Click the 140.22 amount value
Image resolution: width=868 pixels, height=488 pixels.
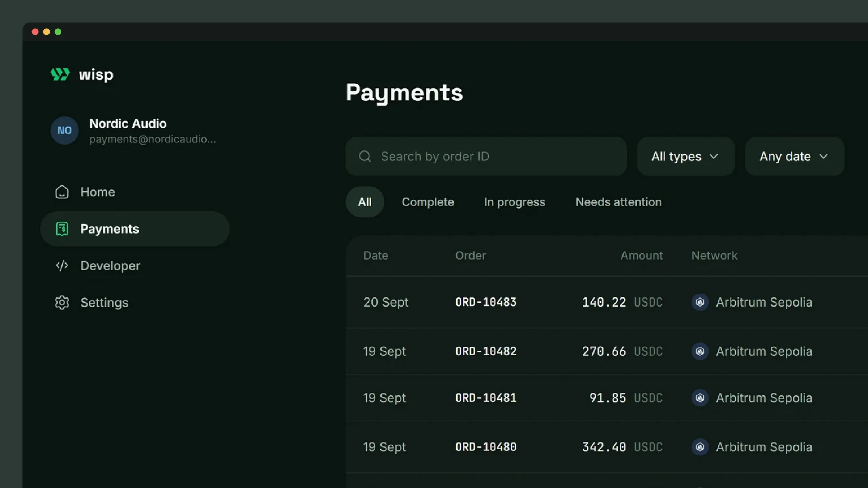604,302
